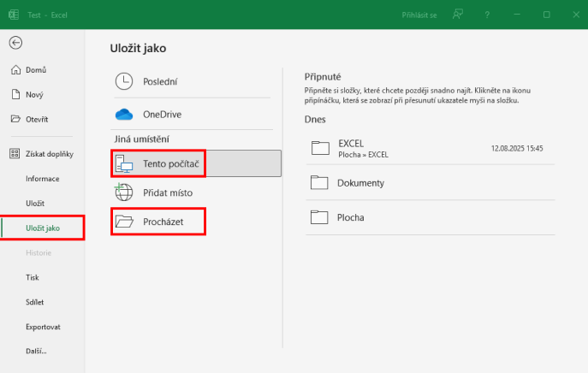
Task: Click Přihlásit se to sign in
Action: (x=419, y=15)
